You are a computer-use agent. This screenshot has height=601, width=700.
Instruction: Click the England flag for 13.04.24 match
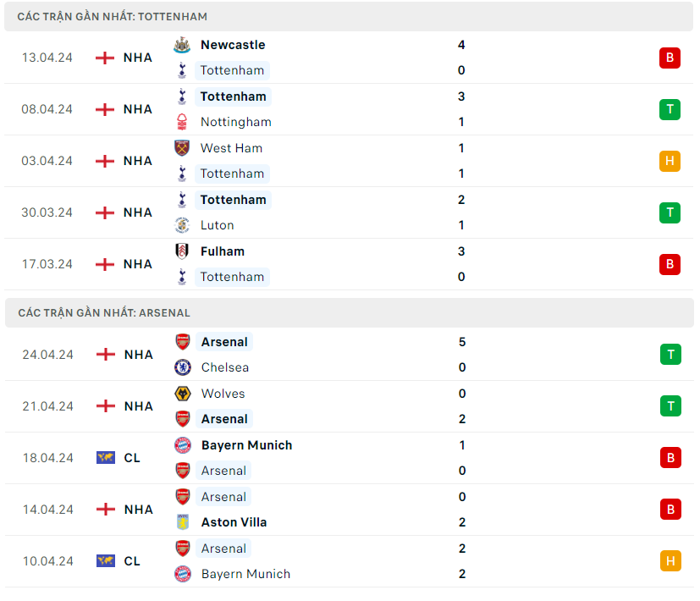click(105, 58)
